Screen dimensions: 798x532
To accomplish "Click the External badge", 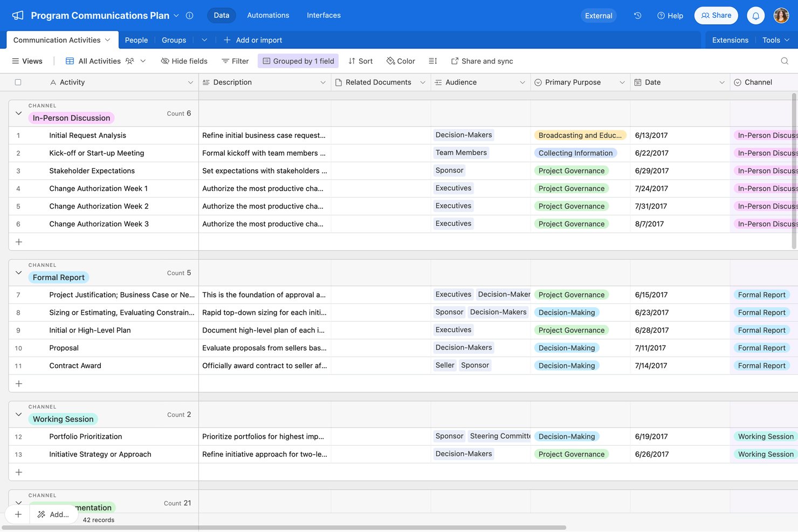I will coord(598,16).
